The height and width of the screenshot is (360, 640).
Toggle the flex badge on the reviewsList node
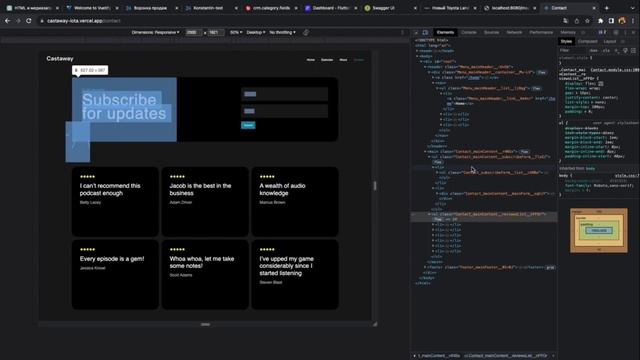[x=438, y=219]
